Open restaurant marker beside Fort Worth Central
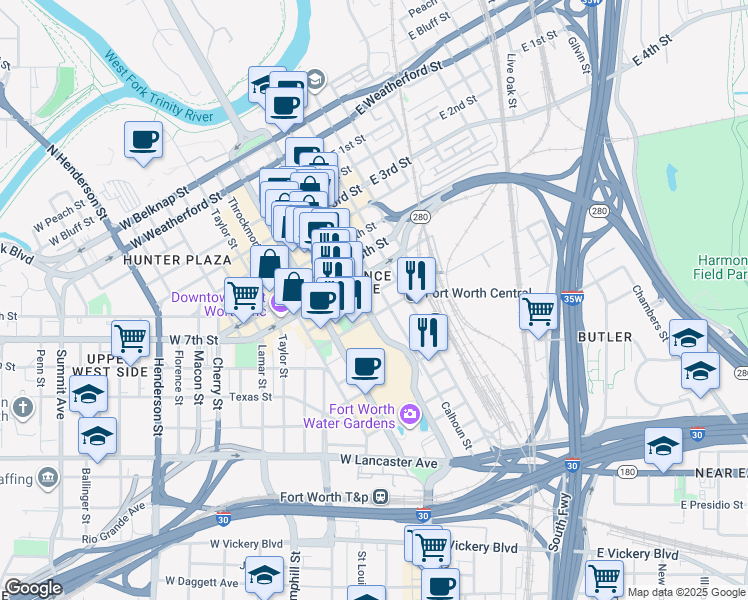 coord(416,275)
